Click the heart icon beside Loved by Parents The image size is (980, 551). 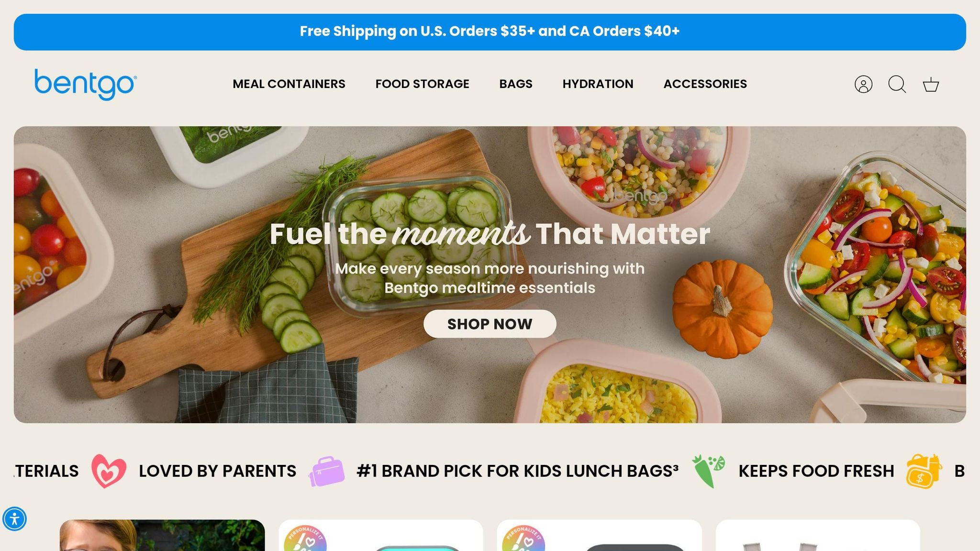[x=109, y=471]
